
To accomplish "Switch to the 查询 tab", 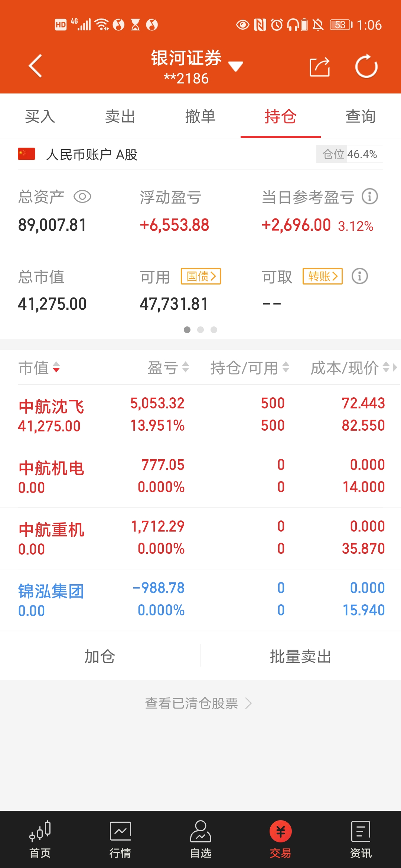I will (x=361, y=116).
